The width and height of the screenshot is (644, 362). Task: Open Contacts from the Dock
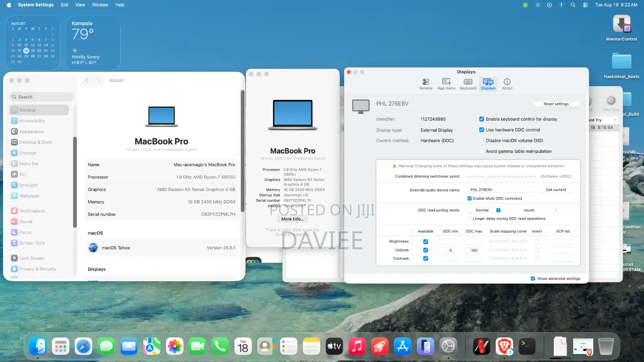click(266, 346)
